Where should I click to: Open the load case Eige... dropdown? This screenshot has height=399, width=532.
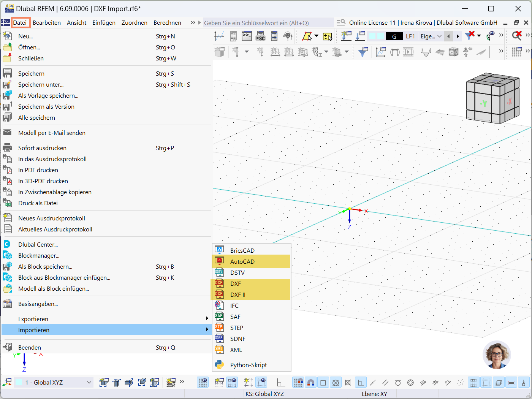click(x=431, y=36)
